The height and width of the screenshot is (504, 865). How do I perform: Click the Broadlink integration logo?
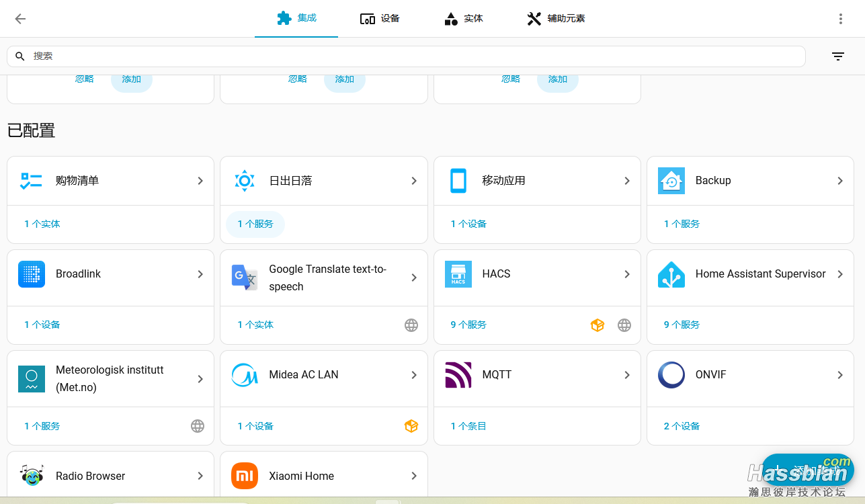pyautogui.click(x=32, y=274)
